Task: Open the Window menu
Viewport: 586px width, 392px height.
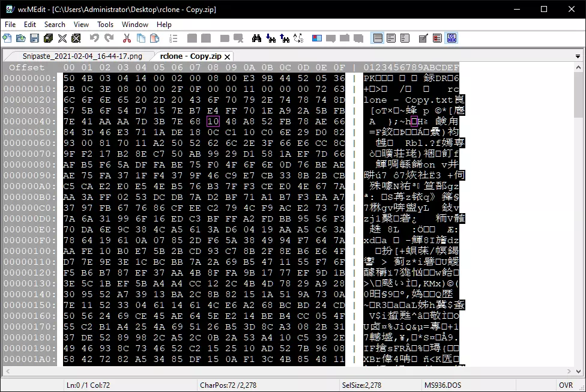Action: (135, 24)
